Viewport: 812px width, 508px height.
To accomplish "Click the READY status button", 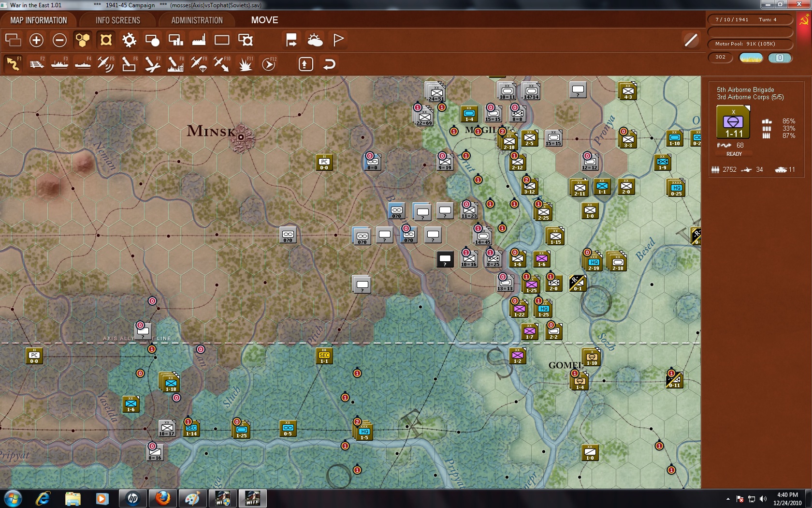I will (734, 154).
